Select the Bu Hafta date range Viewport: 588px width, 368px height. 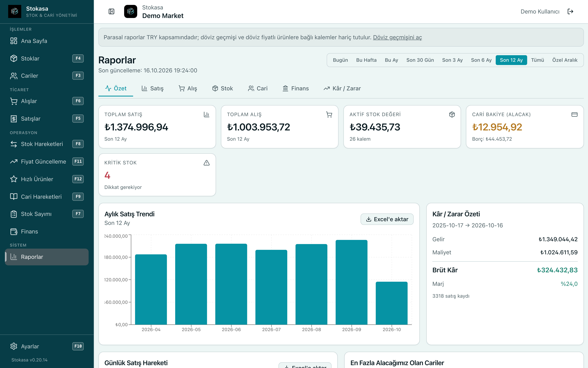[x=366, y=60]
